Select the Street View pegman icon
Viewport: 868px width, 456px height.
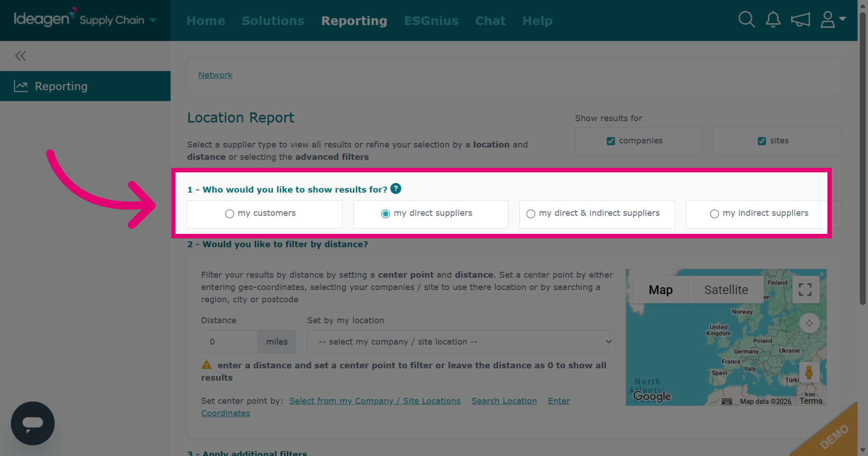pos(809,373)
